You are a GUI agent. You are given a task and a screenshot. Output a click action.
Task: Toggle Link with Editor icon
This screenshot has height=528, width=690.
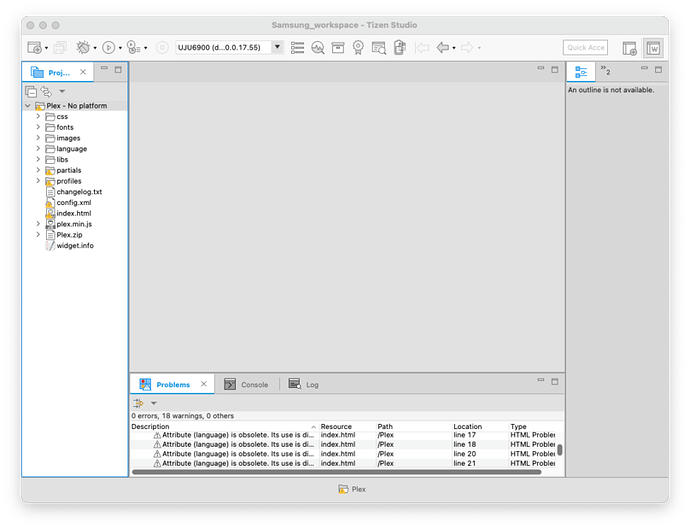[46, 92]
